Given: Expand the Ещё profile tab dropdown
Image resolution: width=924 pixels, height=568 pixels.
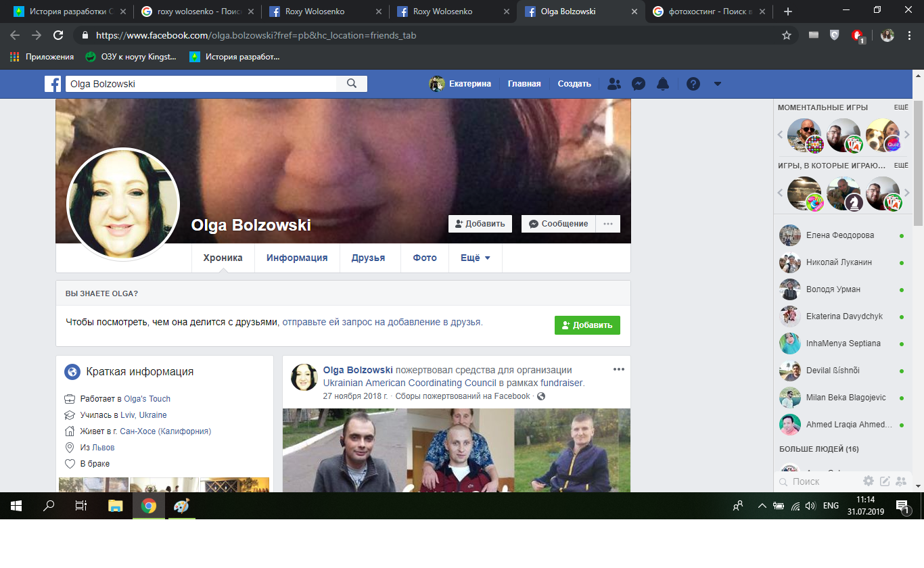Looking at the screenshot, I should [475, 258].
